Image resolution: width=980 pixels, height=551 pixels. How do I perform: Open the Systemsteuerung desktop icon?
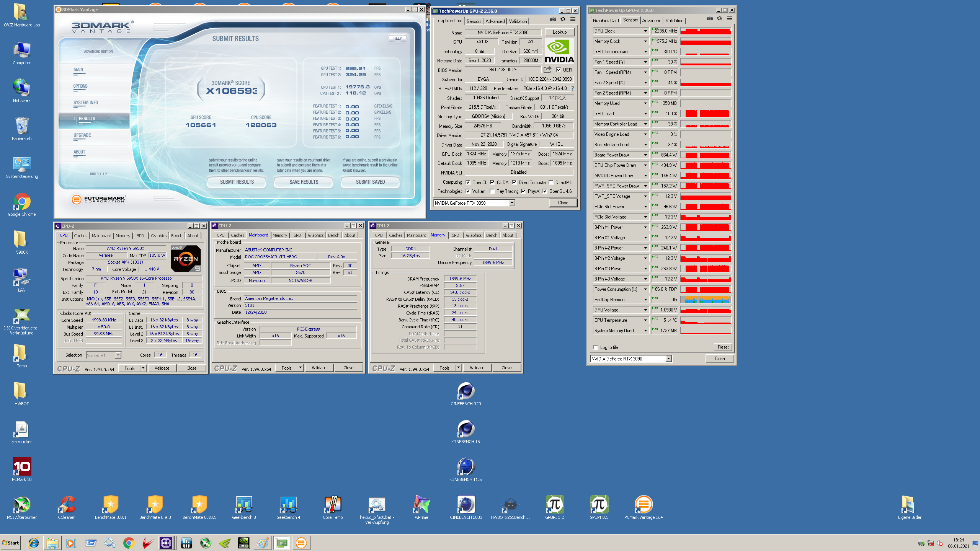tap(21, 167)
